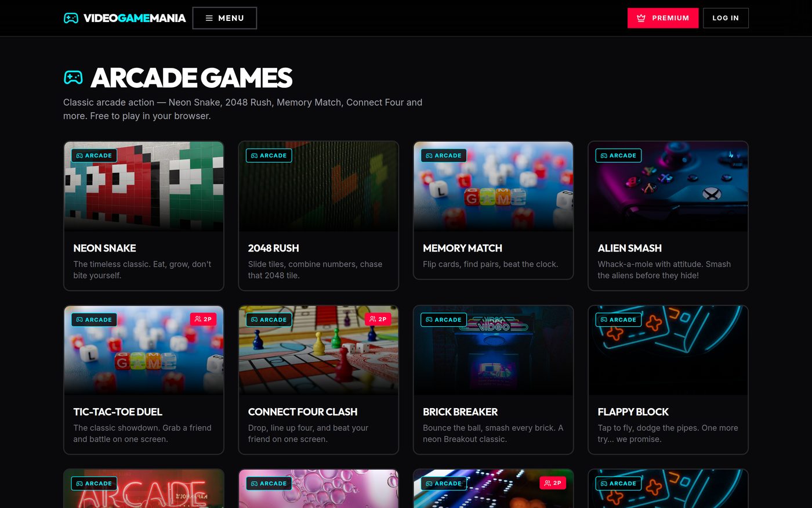Click the 2048 RUSH title
Image resolution: width=812 pixels, height=508 pixels.
(x=273, y=248)
